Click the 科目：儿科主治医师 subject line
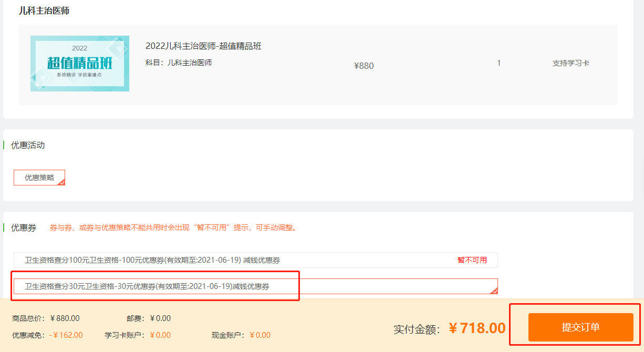This screenshot has width=644, height=352. click(x=179, y=63)
